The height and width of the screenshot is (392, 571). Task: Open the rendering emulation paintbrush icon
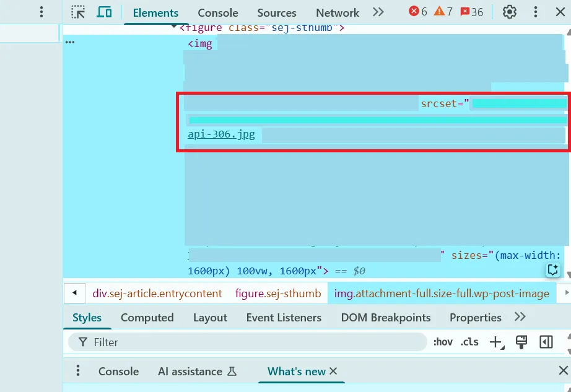[x=521, y=342]
